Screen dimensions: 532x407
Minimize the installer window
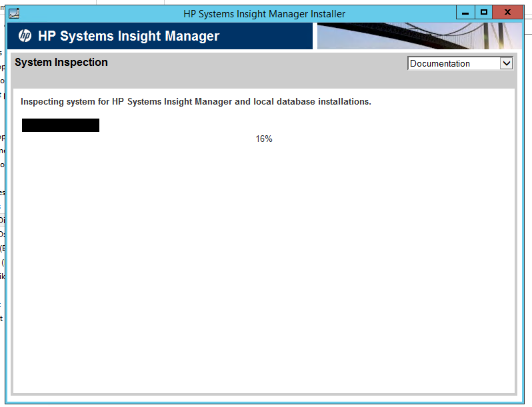pyautogui.click(x=465, y=13)
